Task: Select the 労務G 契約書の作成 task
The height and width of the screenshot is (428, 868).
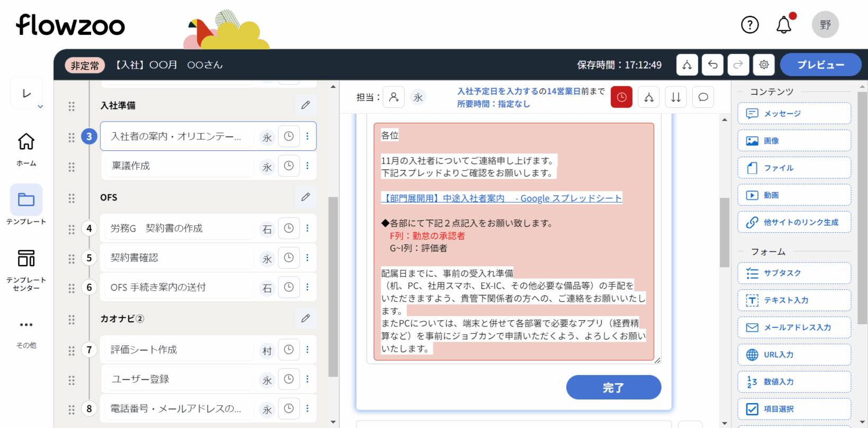Action: click(177, 229)
